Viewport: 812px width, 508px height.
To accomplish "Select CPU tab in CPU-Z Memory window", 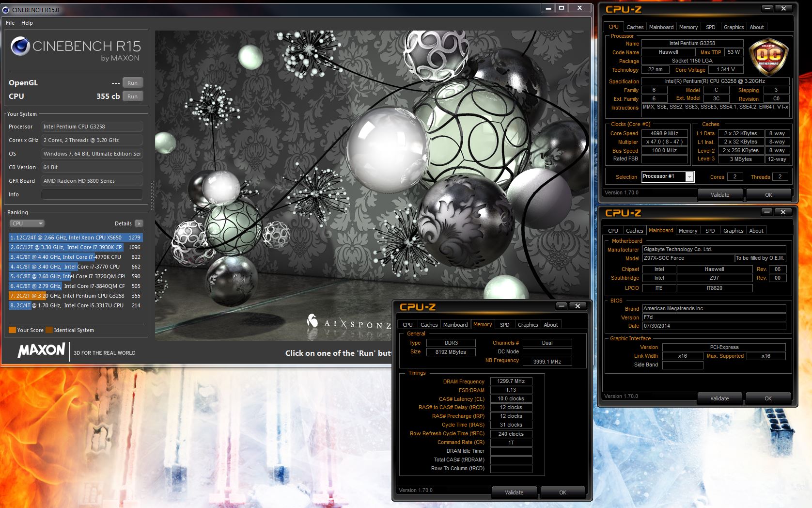I will click(407, 325).
